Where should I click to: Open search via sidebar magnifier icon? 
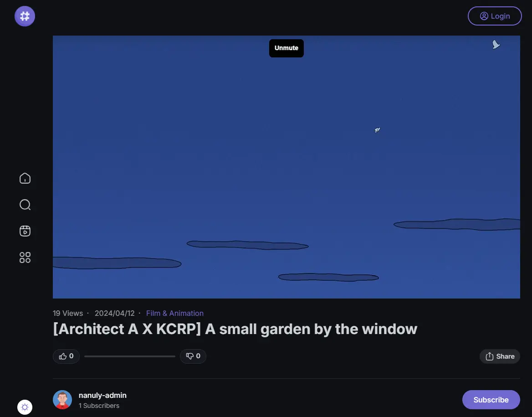(25, 205)
